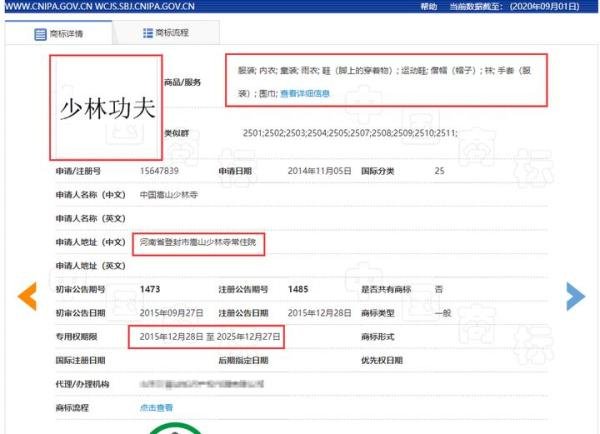This screenshot has height=434, width=600.
Task: Switch to the 商标流程 tab
Action: tap(166, 33)
